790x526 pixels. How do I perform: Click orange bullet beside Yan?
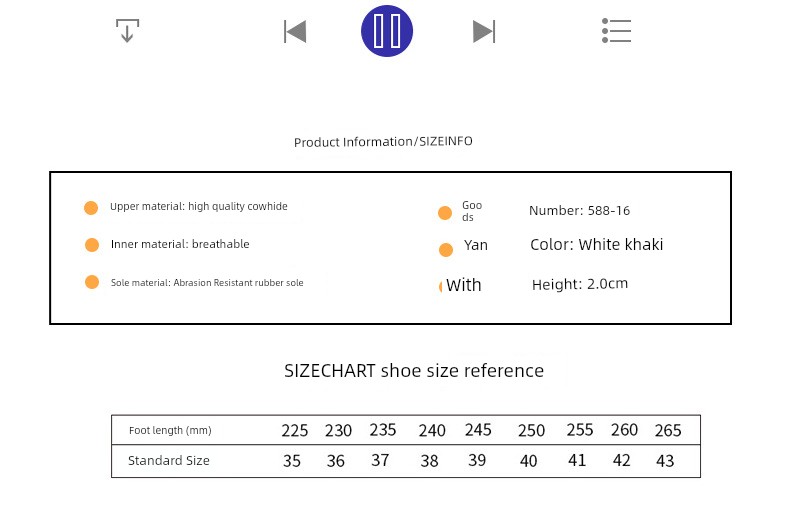pos(446,250)
